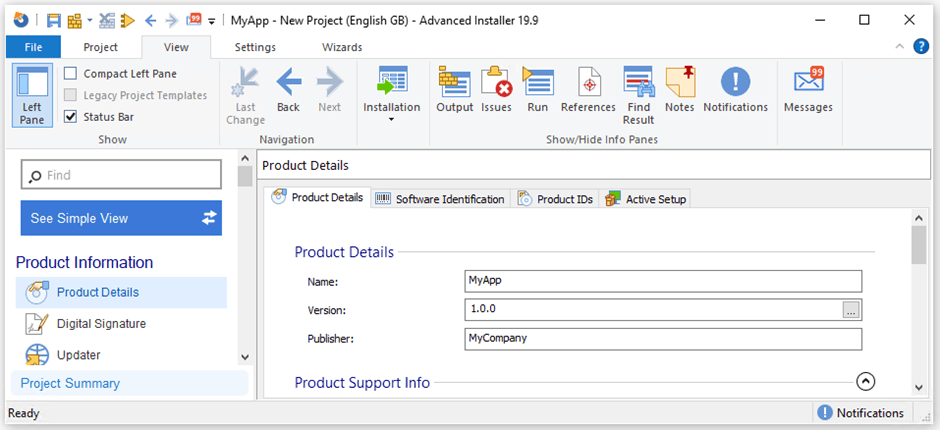Toggle the Left Pane button

coord(32,95)
